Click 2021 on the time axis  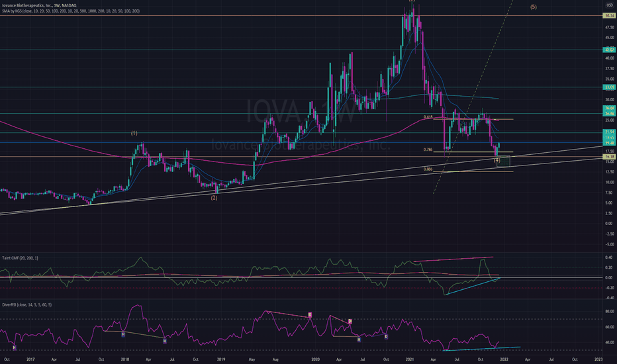point(410,359)
